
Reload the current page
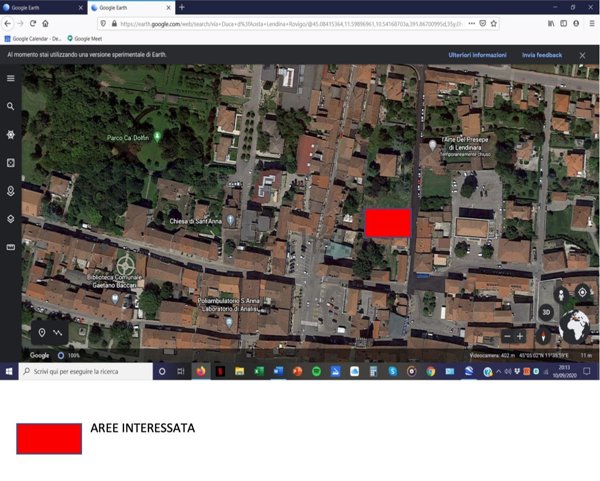pyautogui.click(x=33, y=24)
